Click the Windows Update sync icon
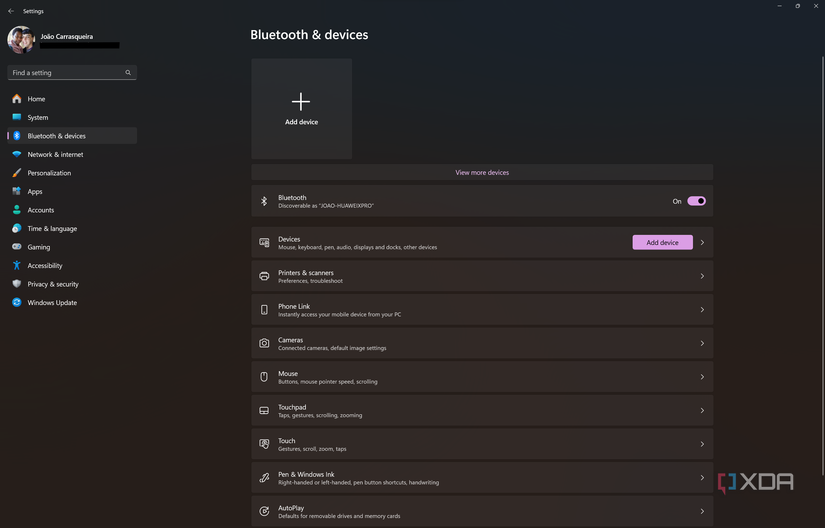This screenshot has height=528, width=825. coord(17,302)
